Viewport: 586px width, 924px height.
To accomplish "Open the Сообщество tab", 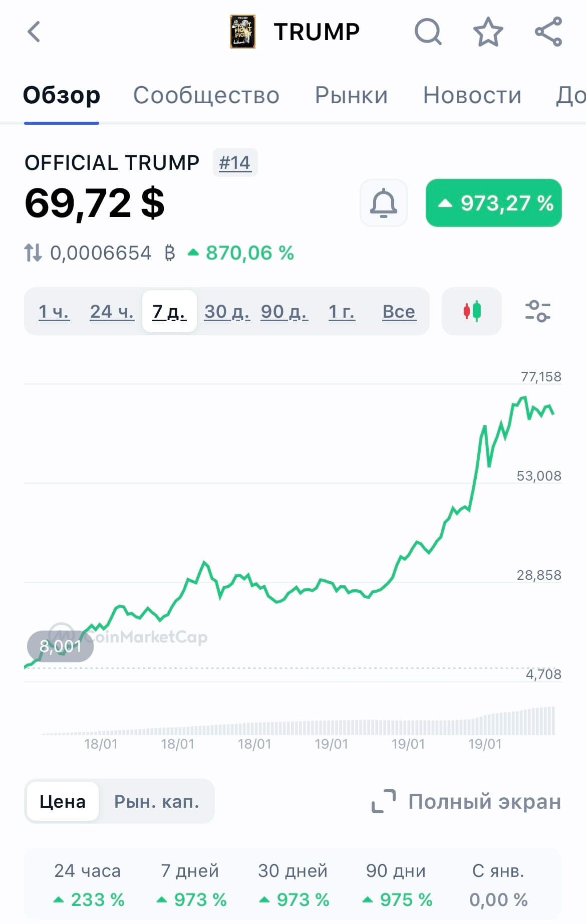I will tap(206, 95).
